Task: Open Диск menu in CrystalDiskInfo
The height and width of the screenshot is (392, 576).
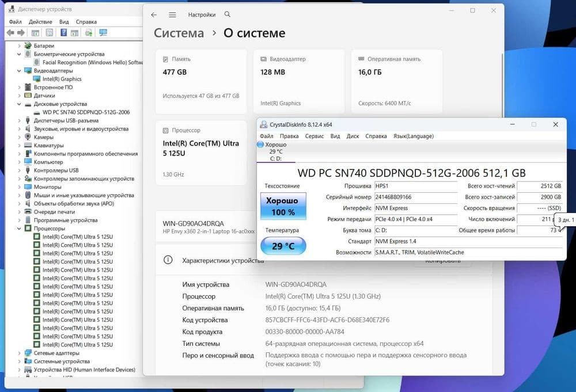Action: 353,136
